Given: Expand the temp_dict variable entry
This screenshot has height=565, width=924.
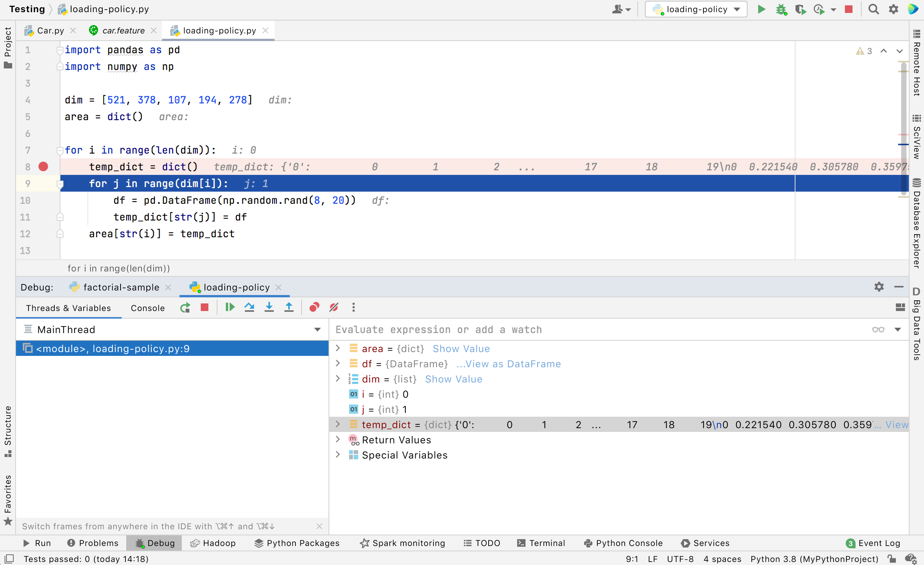Looking at the screenshot, I should (x=338, y=425).
